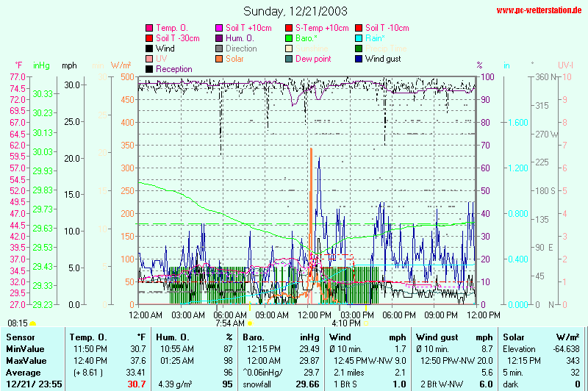Click the dark blue Wind gust legend square
The width and height of the screenshot is (588, 391).
coord(359,59)
